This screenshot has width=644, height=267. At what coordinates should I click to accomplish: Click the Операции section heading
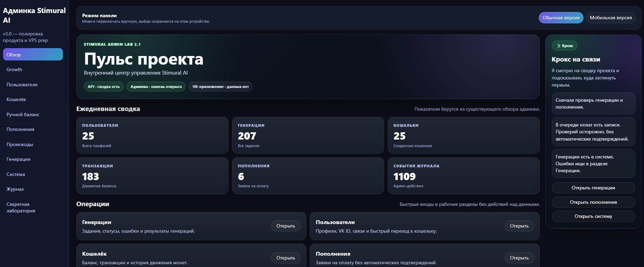coord(93,204)
